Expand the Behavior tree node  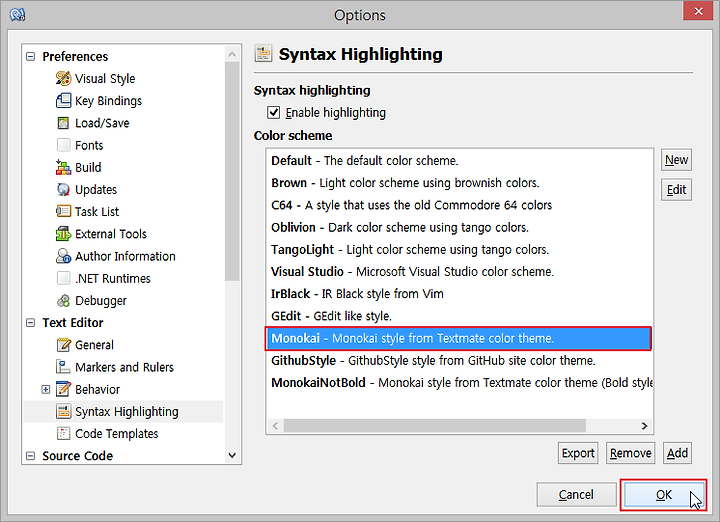[x=45, y=389]
